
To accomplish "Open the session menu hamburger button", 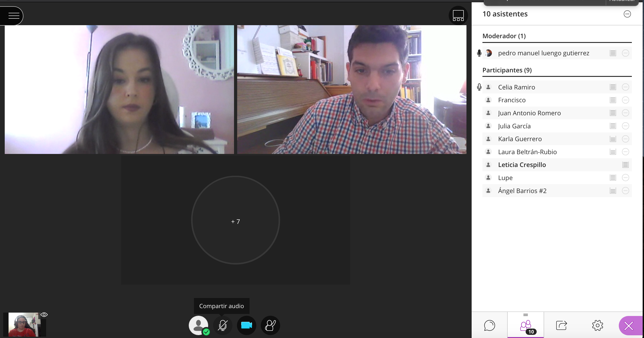I will [x=14, y=16].
